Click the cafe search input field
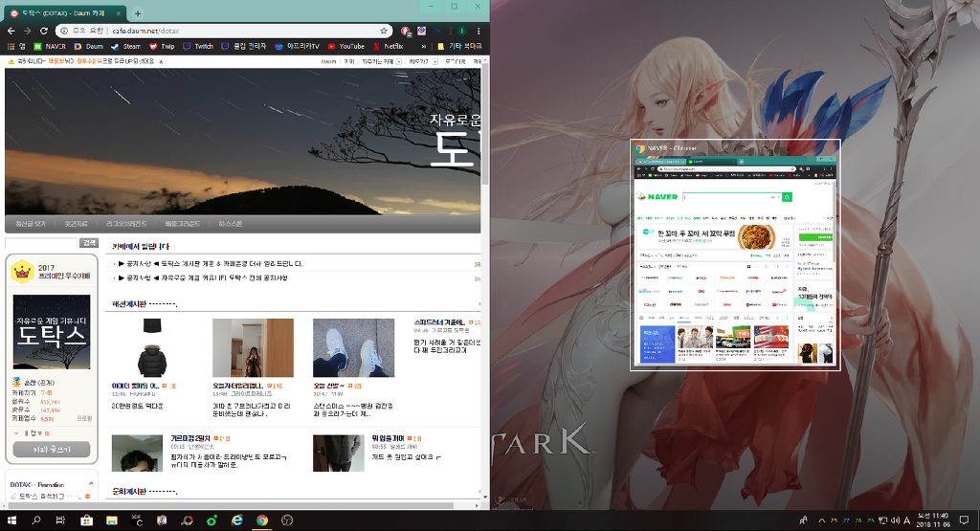Screen dimensions: 980x531 [41, 242]
